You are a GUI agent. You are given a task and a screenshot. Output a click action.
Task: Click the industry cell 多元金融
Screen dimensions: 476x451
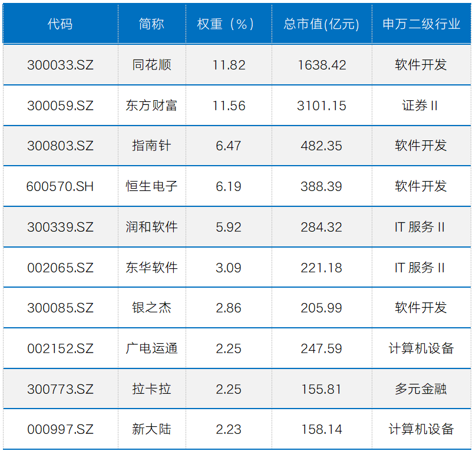coord(421,389)
